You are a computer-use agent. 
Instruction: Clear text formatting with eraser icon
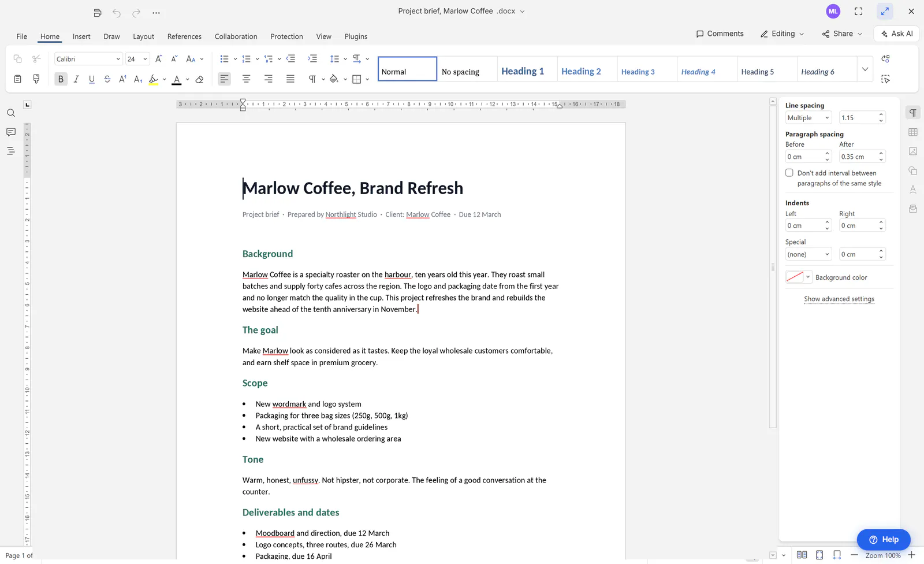click(200, 79)
